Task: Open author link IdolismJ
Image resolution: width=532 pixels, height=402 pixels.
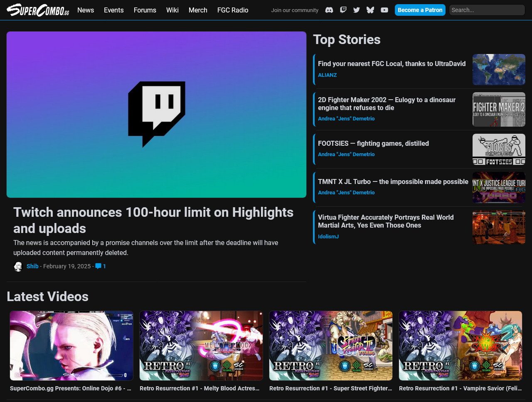Action: coord(328,237)
